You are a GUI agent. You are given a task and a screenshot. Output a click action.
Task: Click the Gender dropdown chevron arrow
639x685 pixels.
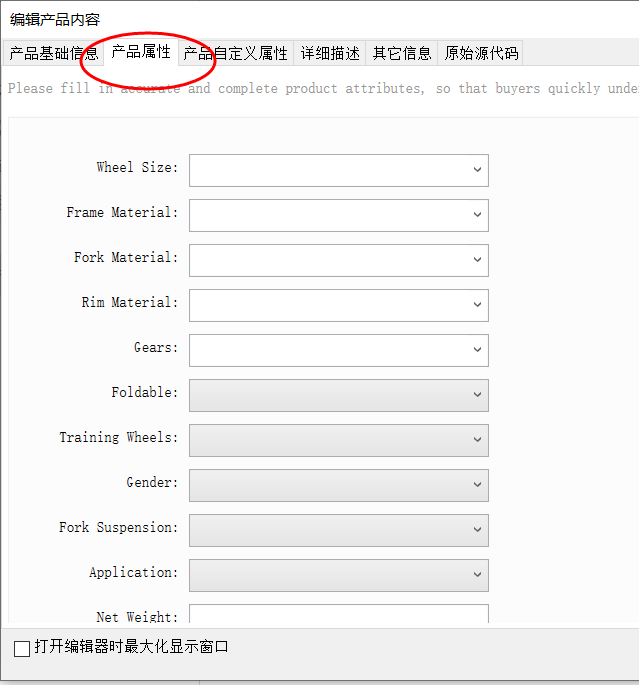coord(477,485)
